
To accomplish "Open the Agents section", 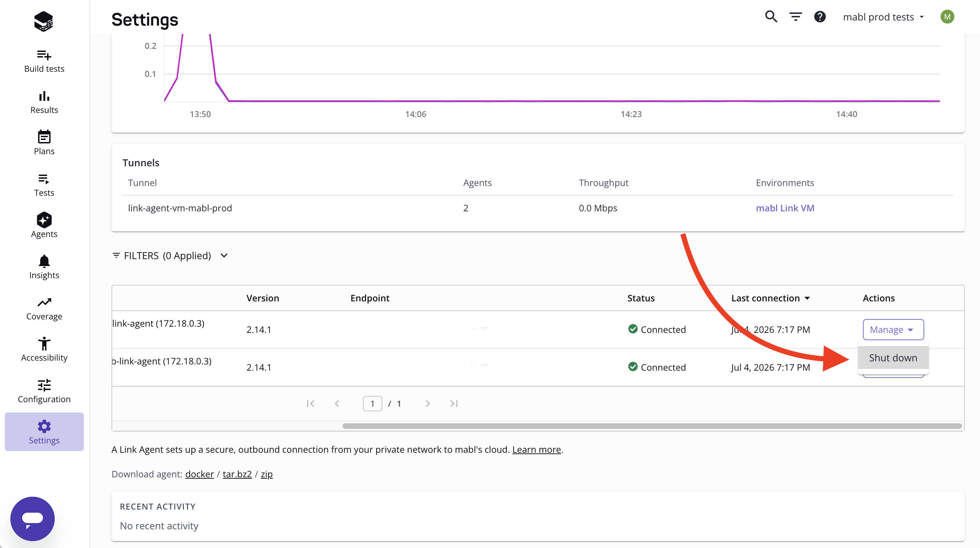I will pos(44,225).
